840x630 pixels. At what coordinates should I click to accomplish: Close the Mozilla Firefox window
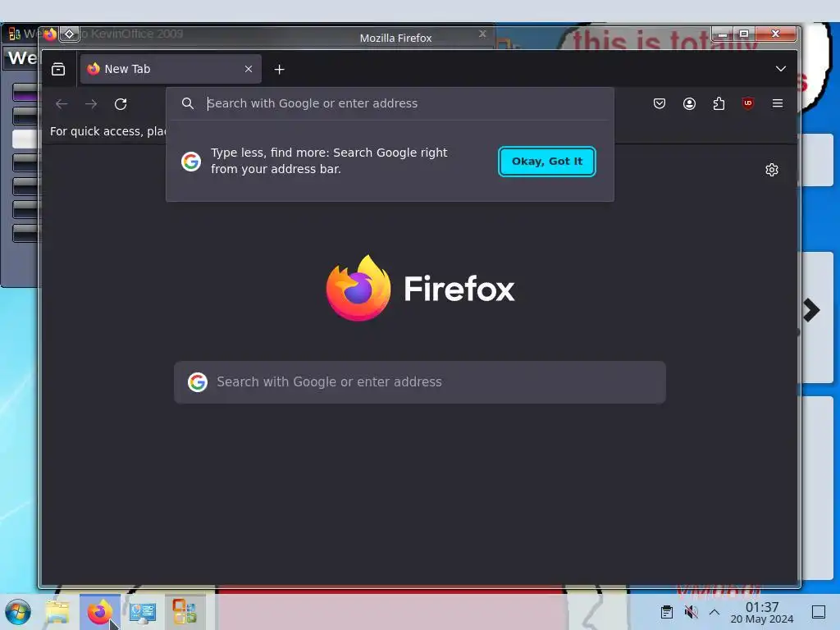(x=775, y=34)
